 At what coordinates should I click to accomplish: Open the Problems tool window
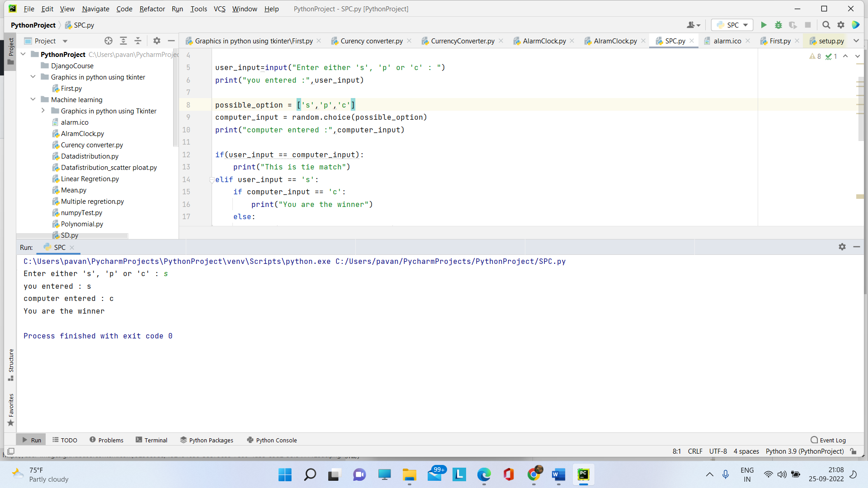click(106, 440)
